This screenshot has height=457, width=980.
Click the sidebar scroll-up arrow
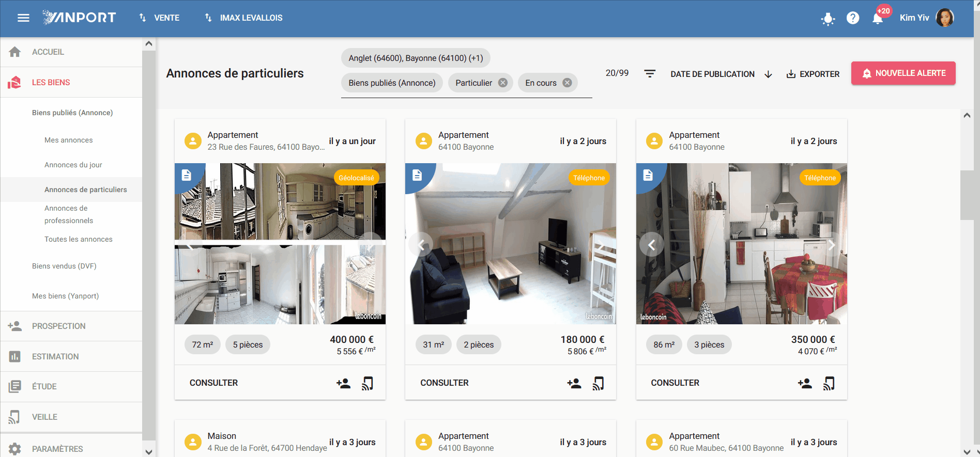[x=149, y=44]
